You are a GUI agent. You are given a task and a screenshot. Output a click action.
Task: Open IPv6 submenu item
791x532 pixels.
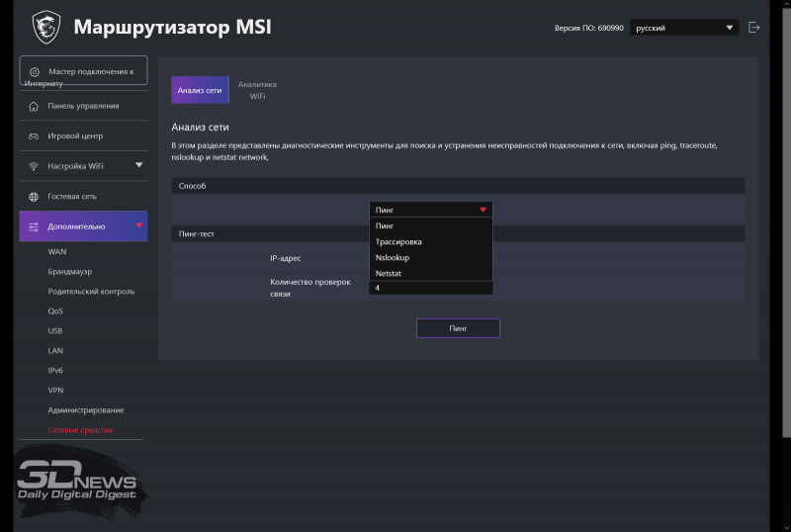point(55,370)
